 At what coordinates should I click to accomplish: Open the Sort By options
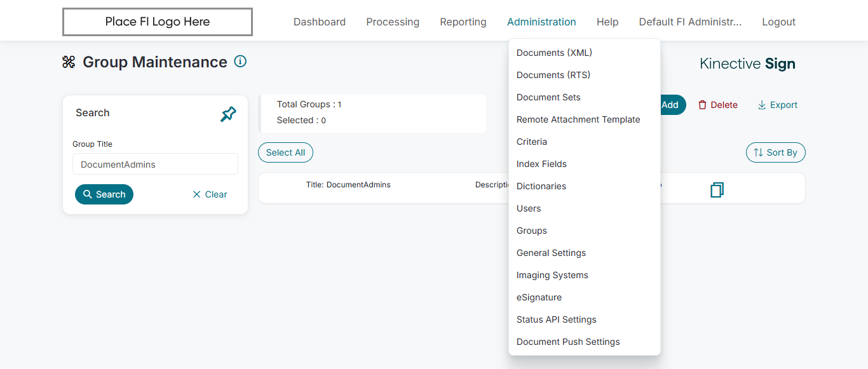click(775, 152)
